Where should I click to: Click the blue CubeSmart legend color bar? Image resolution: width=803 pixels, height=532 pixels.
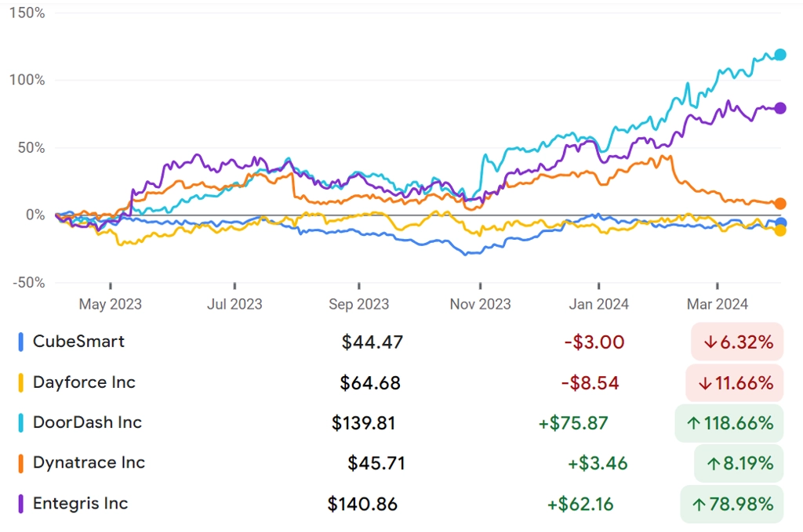tap(20, 342)
